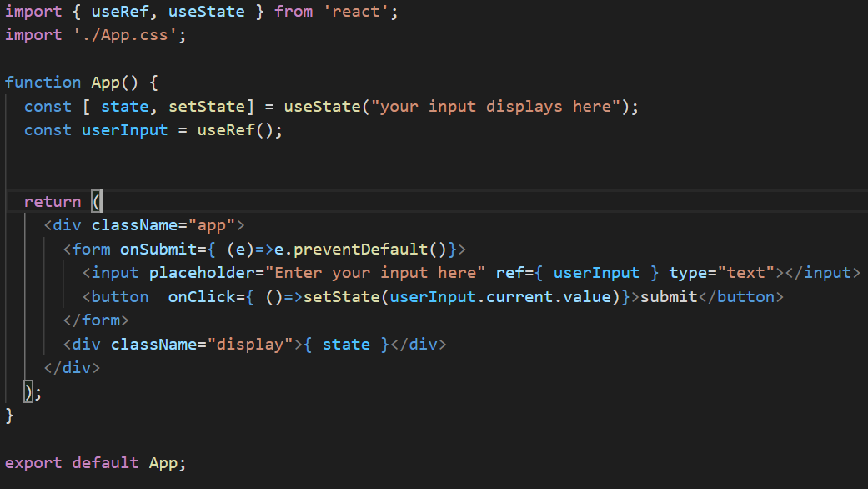Click the 'userInput' variable declaration
This screenshot has width=868, height=489.
tap(124, 131)
